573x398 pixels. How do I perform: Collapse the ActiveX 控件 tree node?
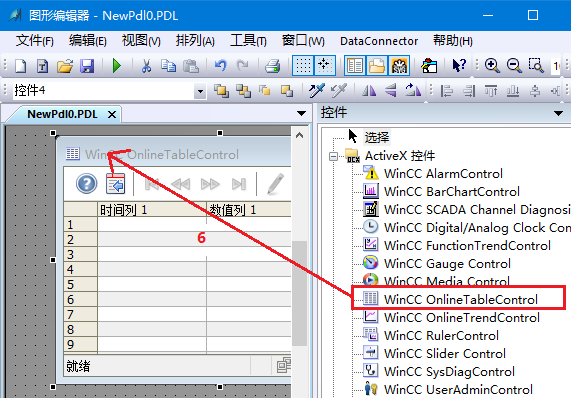click(x=333, y=156)
